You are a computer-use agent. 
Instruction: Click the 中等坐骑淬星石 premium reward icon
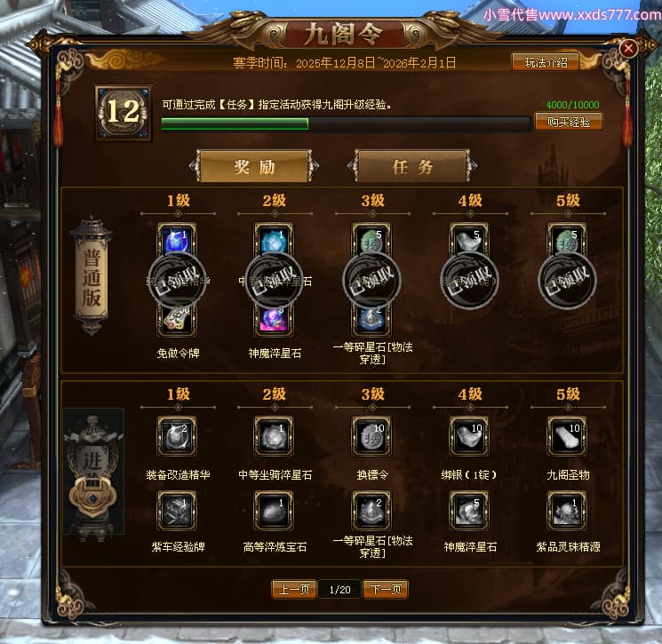tap(274, 436)
